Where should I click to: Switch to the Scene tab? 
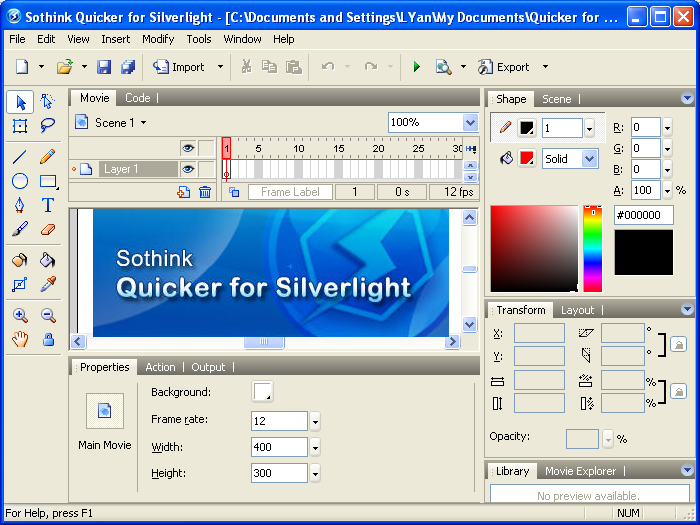tap(556, 99)
